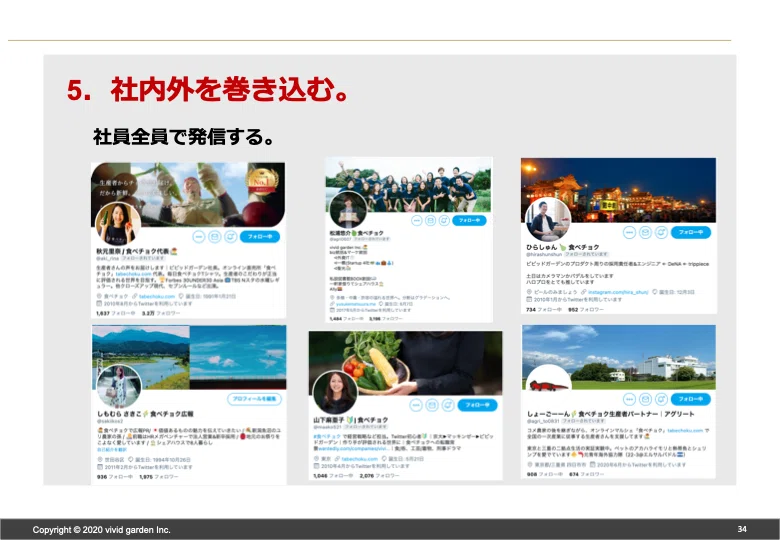This screenshot has height=540, width=780.
Task: Open more options on 秋元里奈's profile
Action: click(199, 237)
